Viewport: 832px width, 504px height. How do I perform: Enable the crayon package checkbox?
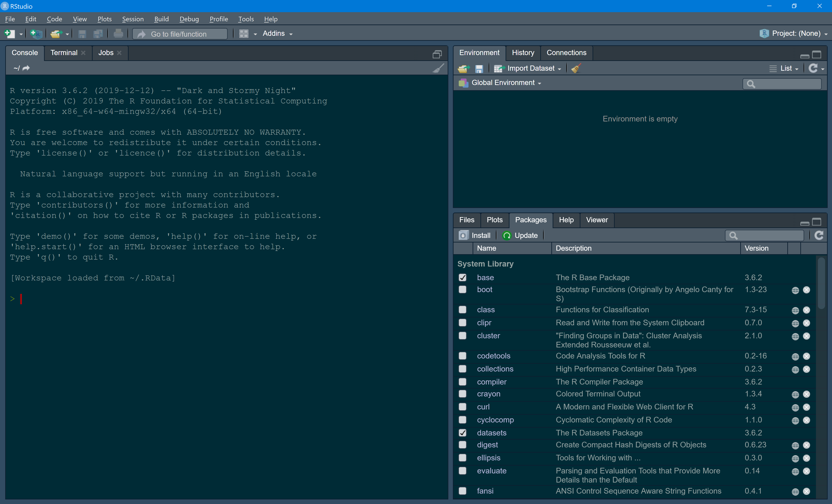click(462, 394)
